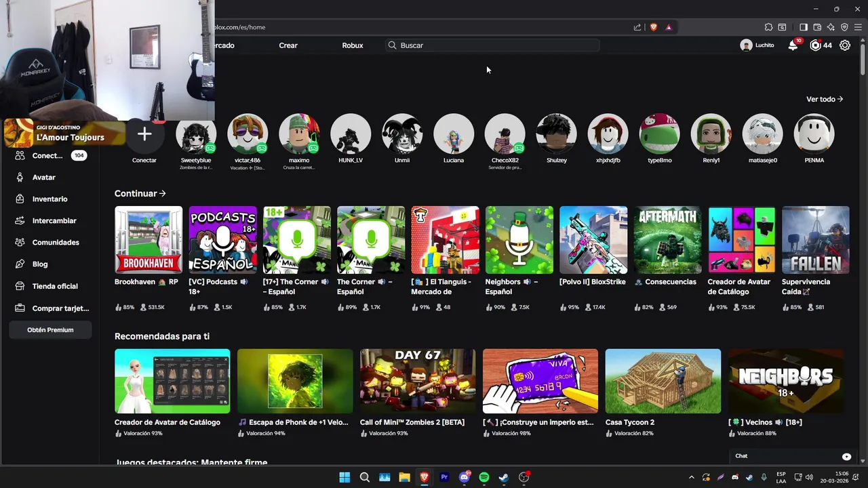Expand the system tray hidden icons chevron
This screenshot has width=868, height=488.
tap(692, 477)
